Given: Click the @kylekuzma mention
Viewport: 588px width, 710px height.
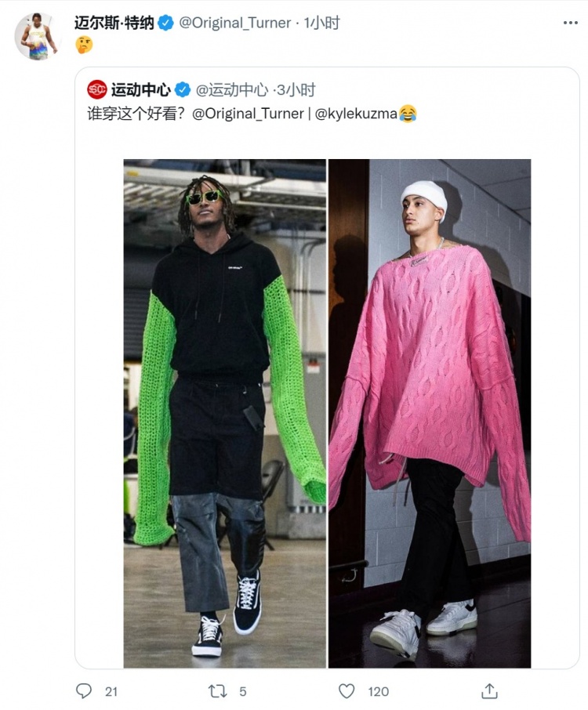Looking at the screenshot, I should [356, 113].
